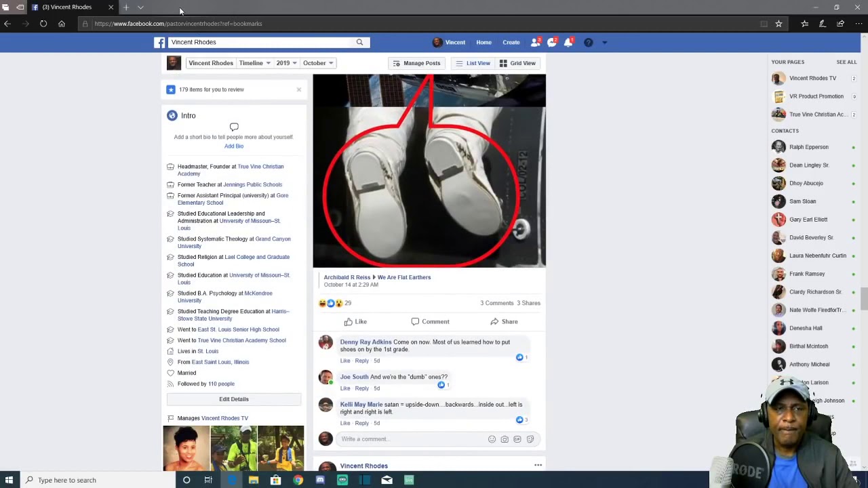Go to the Home tab
The width and height of the screenshot is (868, 488).
(x=484, y=42)
